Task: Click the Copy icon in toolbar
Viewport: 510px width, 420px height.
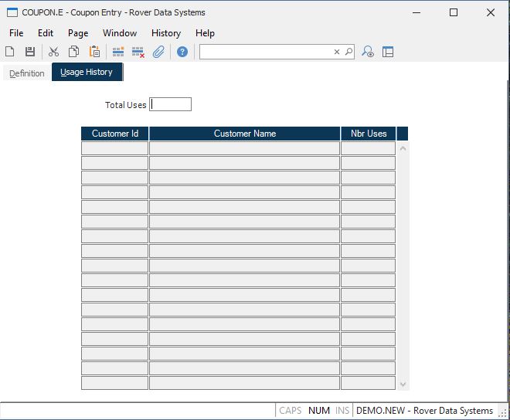Action: (73, 52)
